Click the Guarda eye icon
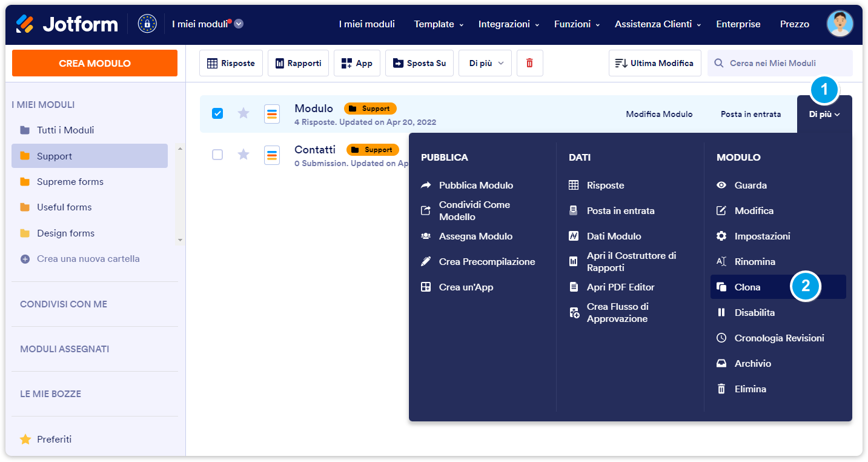 721,186
